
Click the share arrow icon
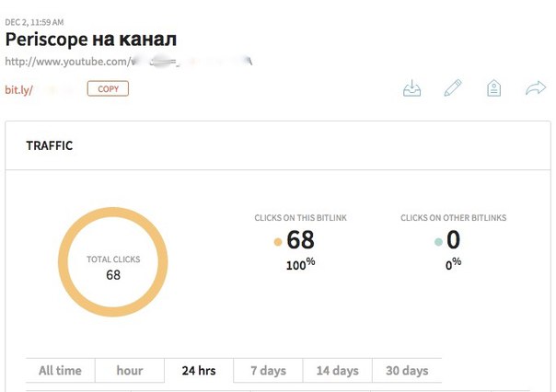[x=536, y=88]
